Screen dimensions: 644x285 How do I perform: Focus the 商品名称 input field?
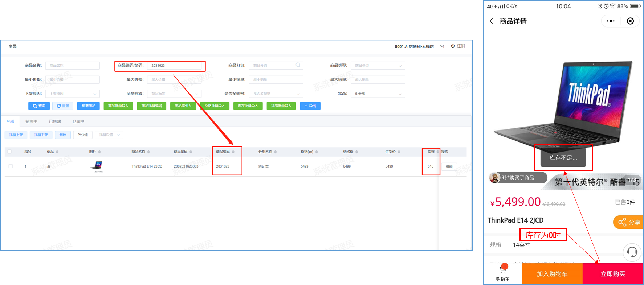[x=73, y=66]
